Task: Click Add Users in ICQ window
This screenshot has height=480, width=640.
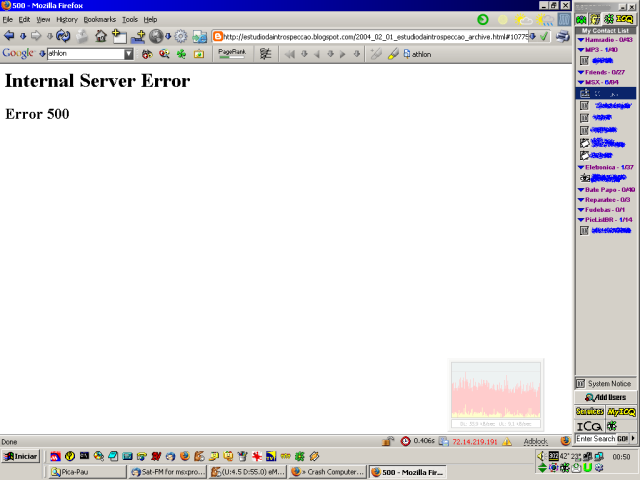Action: coord(605,397)
